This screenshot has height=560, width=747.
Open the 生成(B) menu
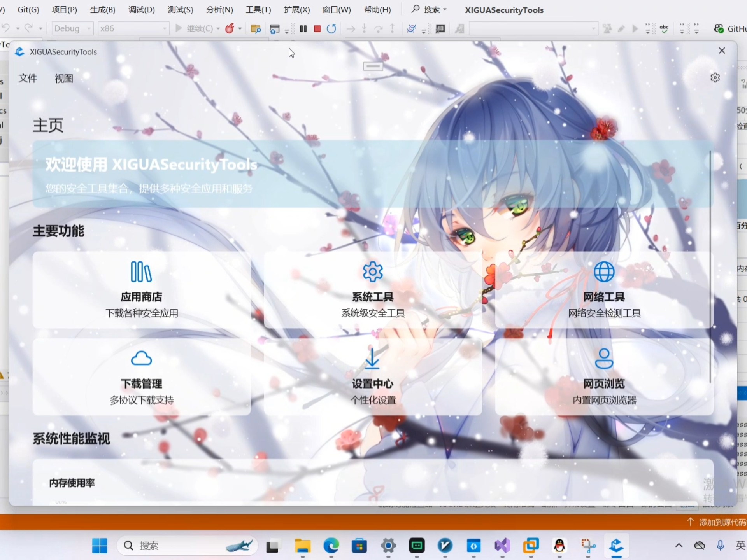pyautogui.click(x=103, y=9)
